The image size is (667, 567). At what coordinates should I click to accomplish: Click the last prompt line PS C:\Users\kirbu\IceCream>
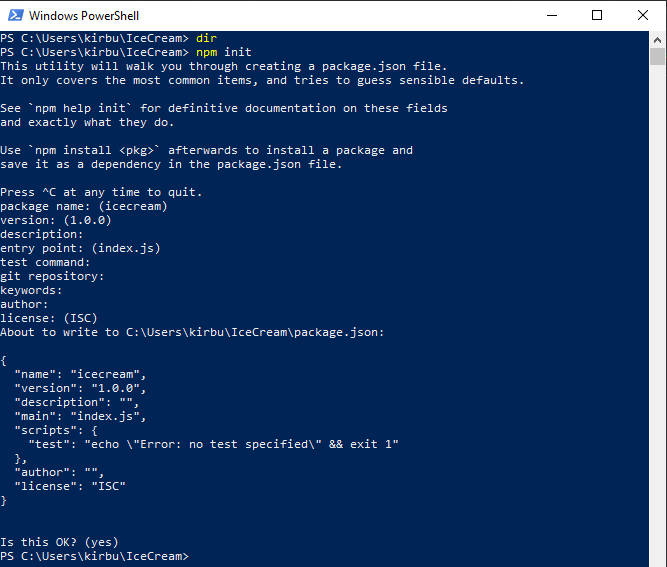pos(94,556)
